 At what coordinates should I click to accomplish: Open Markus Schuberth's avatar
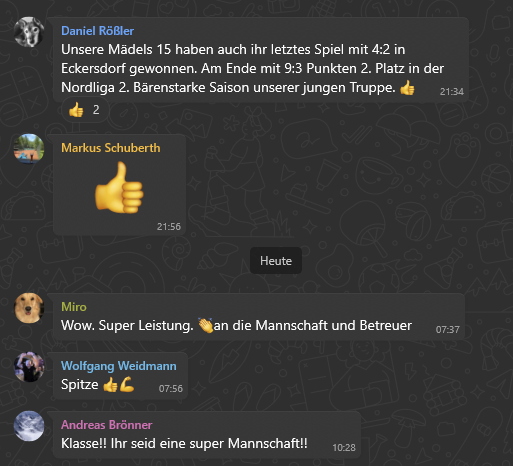[29, 149]
